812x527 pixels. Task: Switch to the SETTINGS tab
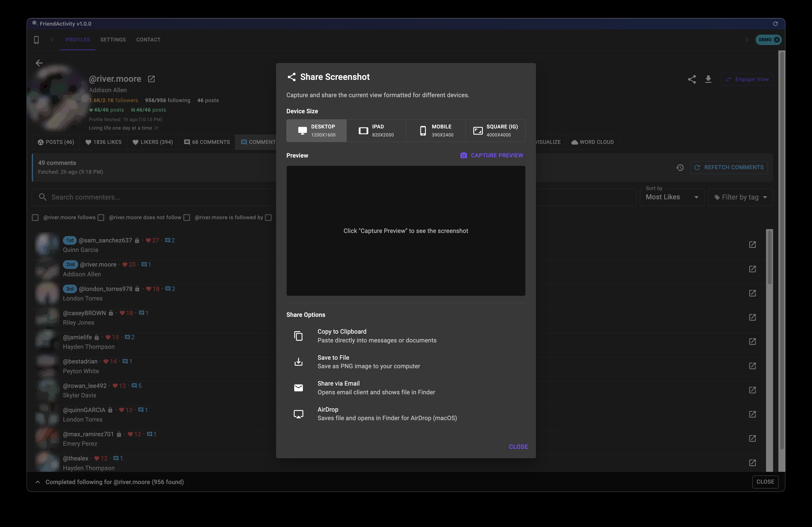click(x=113, y=40)
